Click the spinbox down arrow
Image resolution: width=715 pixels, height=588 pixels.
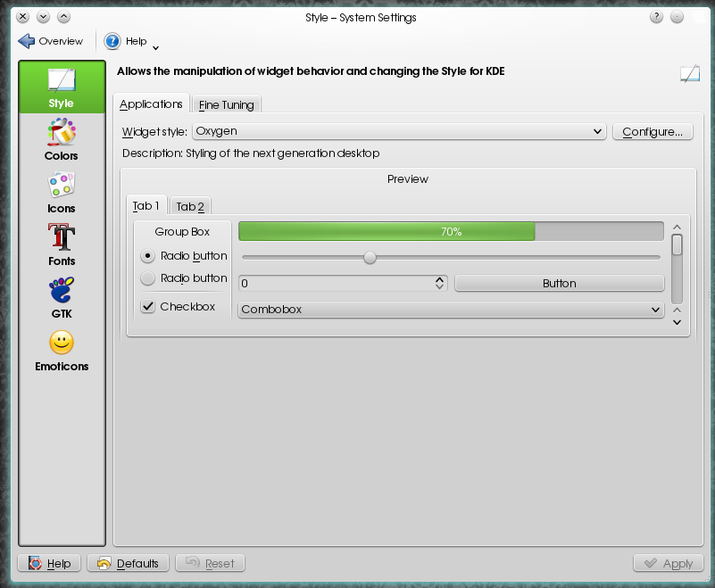[439, 287]
